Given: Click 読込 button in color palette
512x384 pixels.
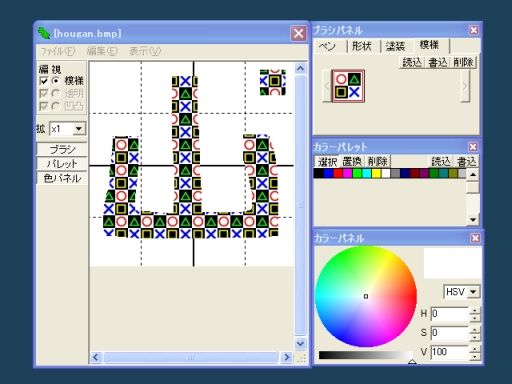Looking at the screenshot, I should [441, 162].
